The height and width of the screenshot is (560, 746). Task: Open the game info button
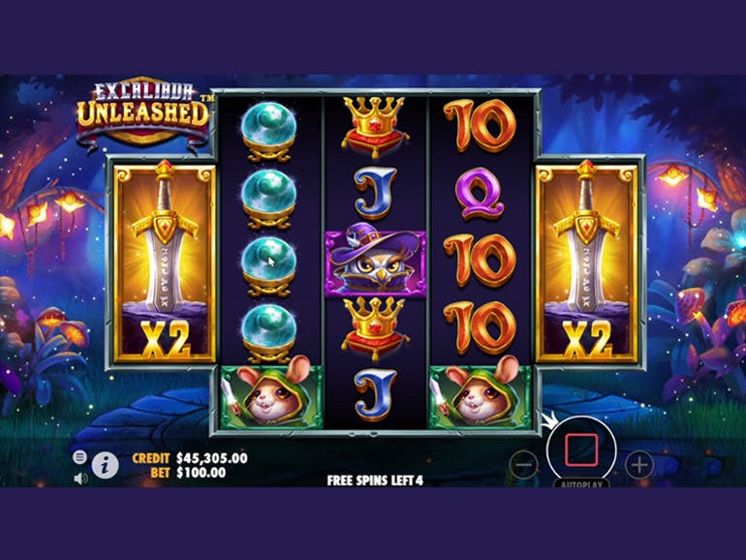[106, 465]
